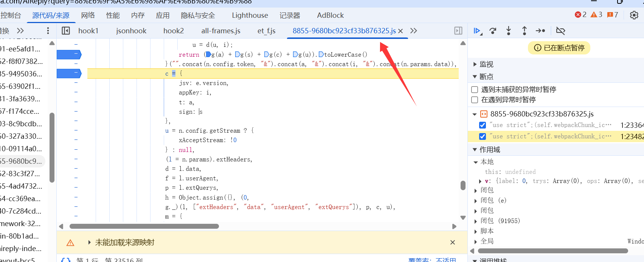Toggle the blue breakpoint marker on the c = { line

(69, 73)
